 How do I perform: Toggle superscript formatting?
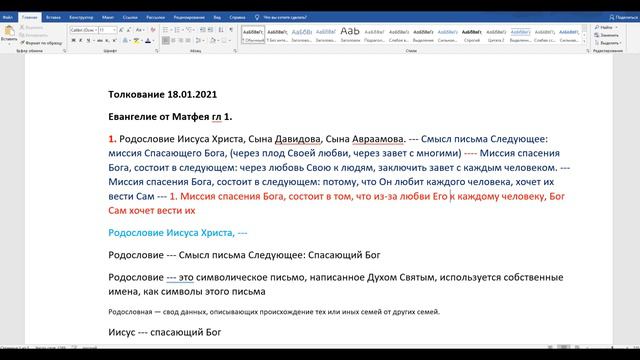[x=114, y=40]
